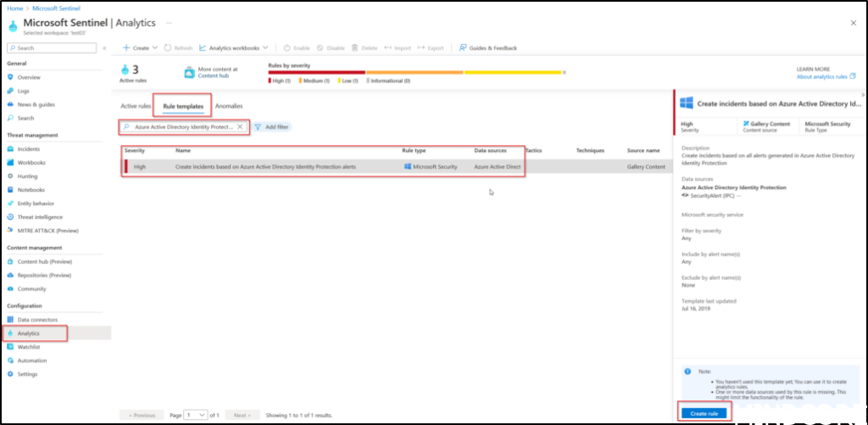The image size is (868, 425).
Task: Select Notebooks in Threat management
Action: pos(31,190)
